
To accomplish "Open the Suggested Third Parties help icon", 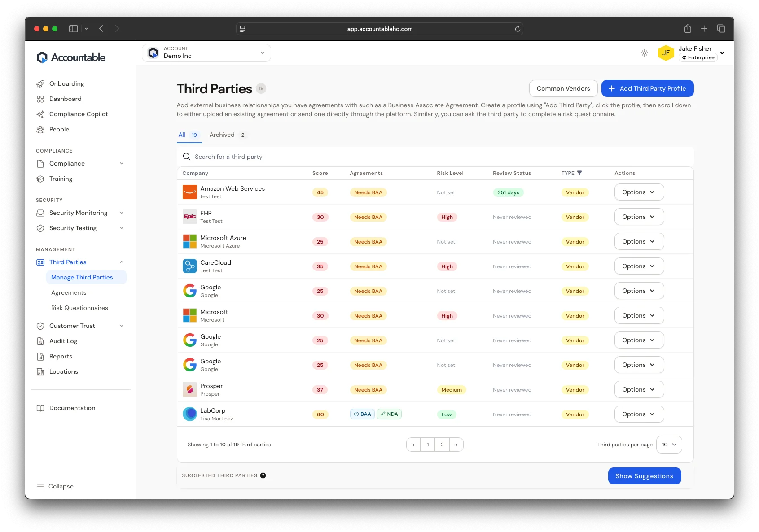I will [263, 475].
